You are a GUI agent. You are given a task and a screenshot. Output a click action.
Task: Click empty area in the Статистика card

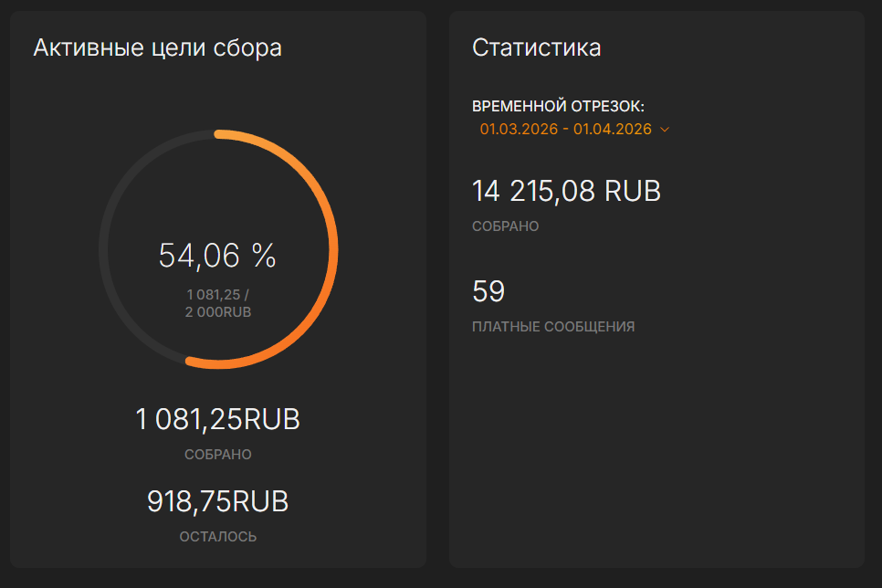tap(656, 450)
